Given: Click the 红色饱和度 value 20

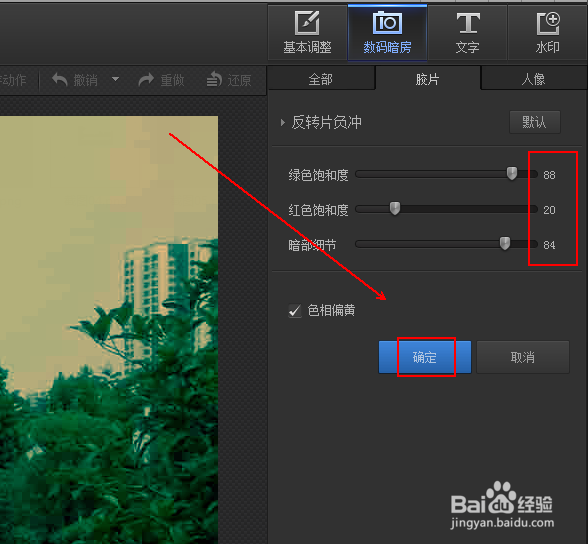Looking at the screenshot, I should tap(549, 210).
